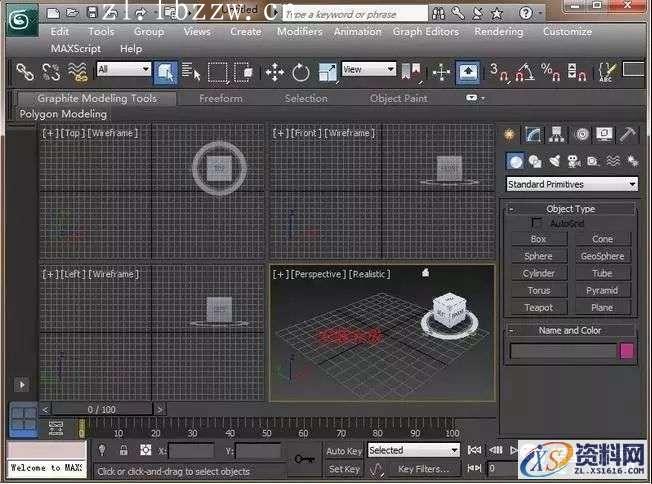The height and width of the screenshot is (484, 652).
Task: Toggle the Selection Lock padlock icon
Action: [123, 450]
